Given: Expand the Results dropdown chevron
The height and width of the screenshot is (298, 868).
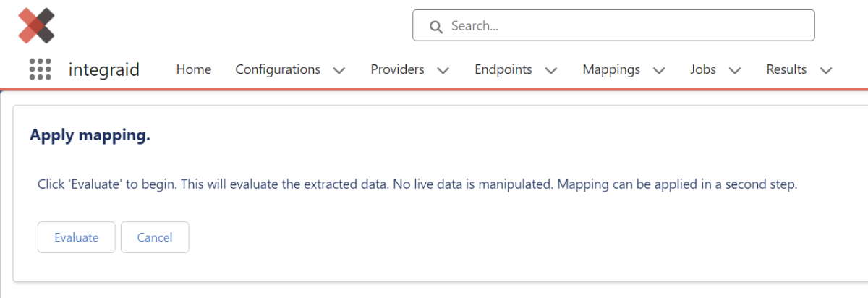Looking at the screenshot, I should pyautogui.click(x=826, y=71).
